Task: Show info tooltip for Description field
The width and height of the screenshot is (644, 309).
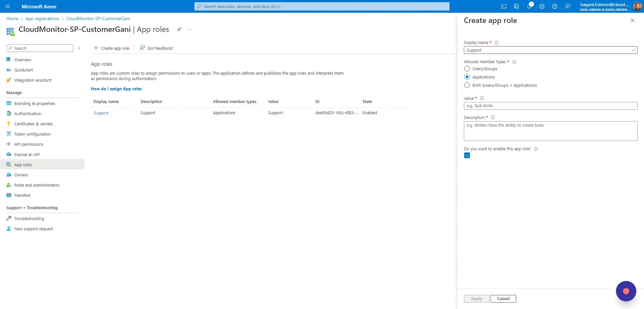Action: coord(493,117)
